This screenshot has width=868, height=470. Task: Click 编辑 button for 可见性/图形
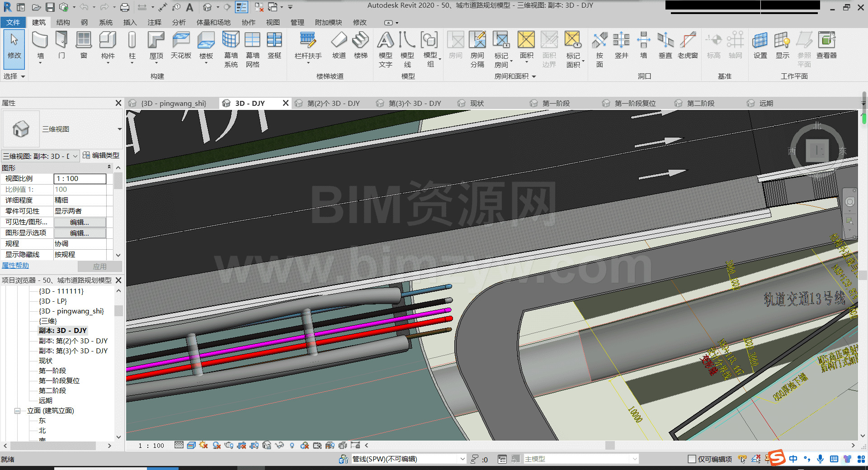[80, 222]
